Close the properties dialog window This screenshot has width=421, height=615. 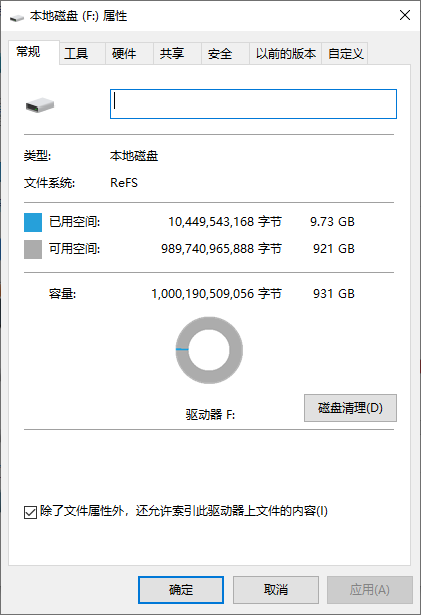pyautogui.click(x=405, y=16)
